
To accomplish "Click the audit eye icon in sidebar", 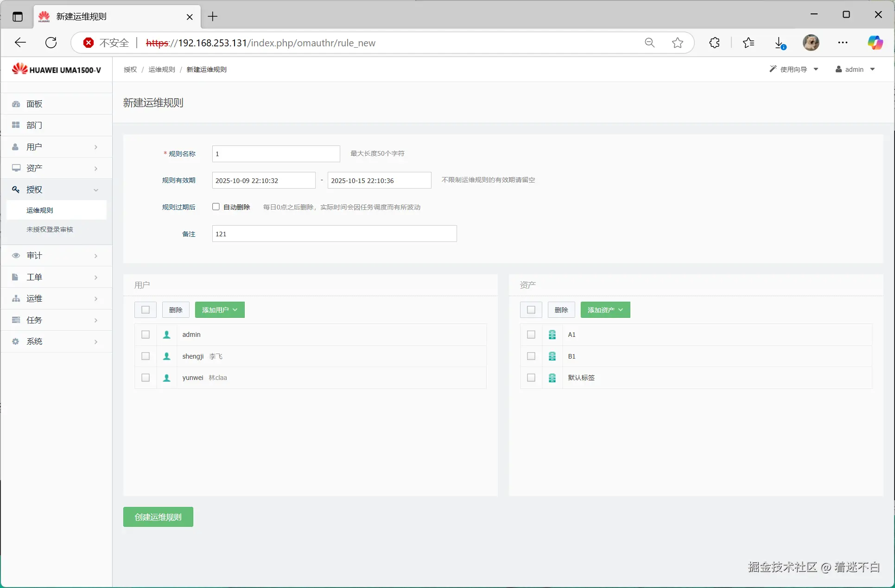I will click(x=16, y=256).
